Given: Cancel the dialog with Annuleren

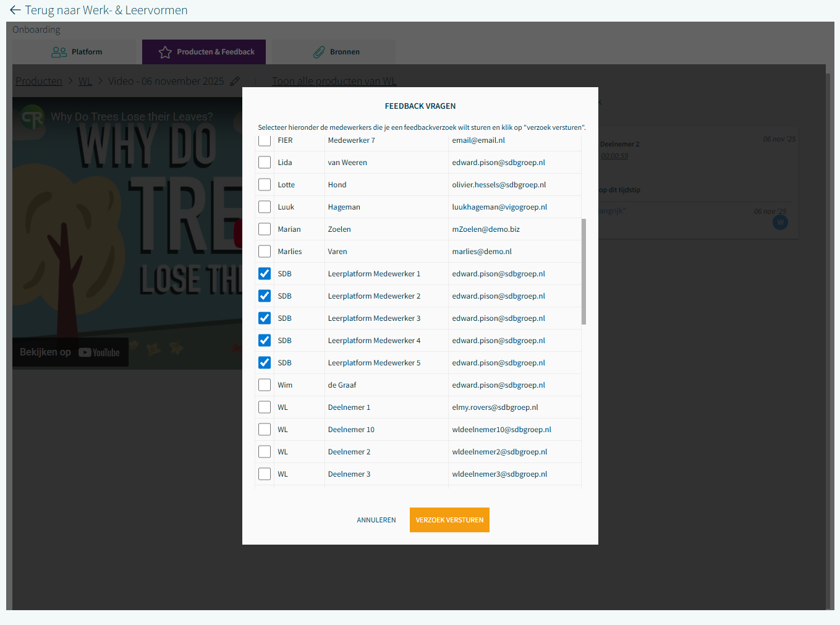Looking at the screenshot, I should click(x=376, y=520).
